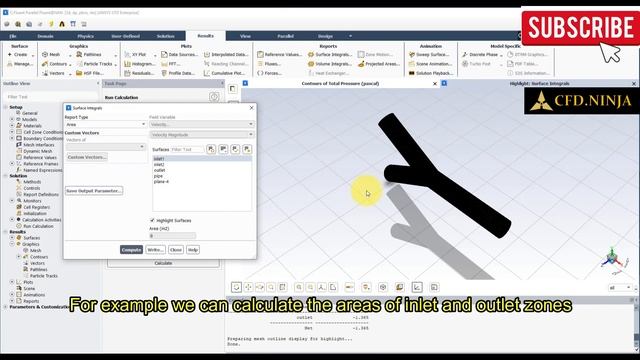Screen dimensions: 640x360
Task: Open the Mesh display icon in Graphics
Action: (45, 54)
